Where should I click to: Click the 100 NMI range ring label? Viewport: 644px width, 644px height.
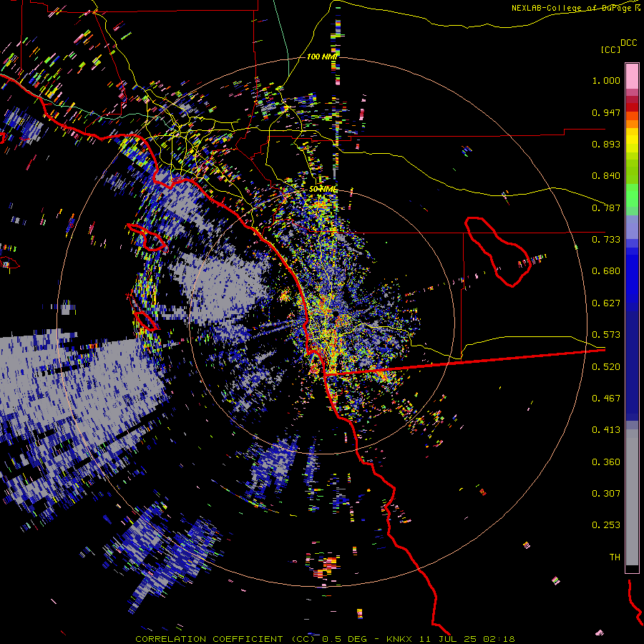pos(322,57)
